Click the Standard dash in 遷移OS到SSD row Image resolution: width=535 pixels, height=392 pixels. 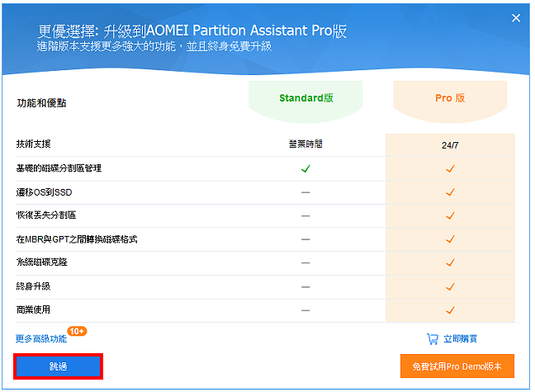pos(305,192)
